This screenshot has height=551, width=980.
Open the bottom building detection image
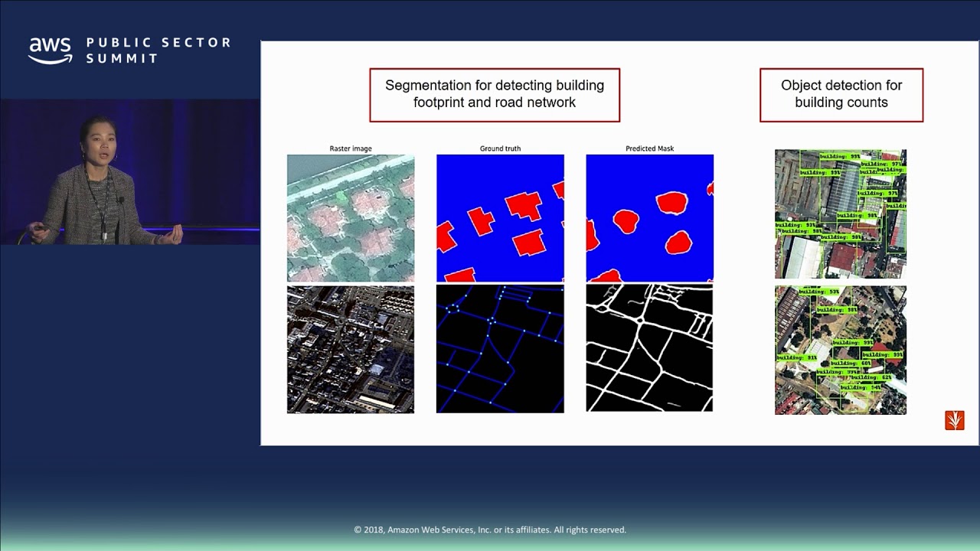tap(841, 350)
